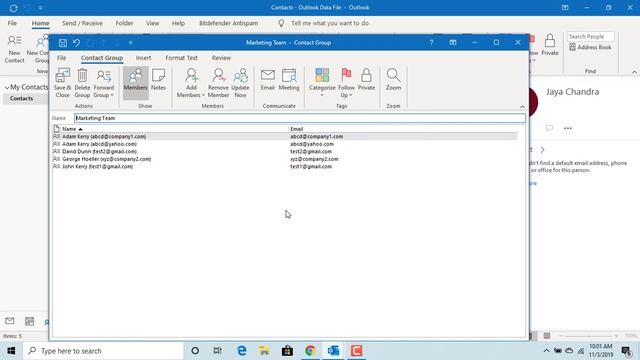
Task: Click the Name field containing Marketing Team
Action: pyautogui.click(x=300, y=118)
